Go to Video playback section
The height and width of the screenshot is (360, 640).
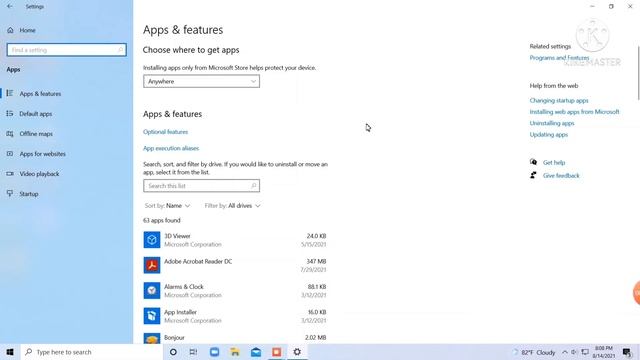tap(39, 173)
